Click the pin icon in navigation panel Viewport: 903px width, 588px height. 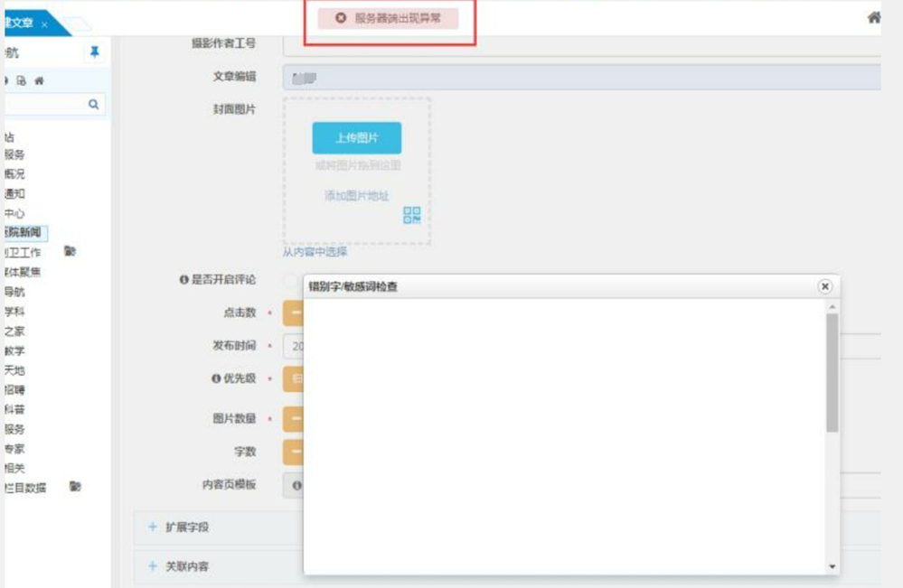tap(95, 52)
